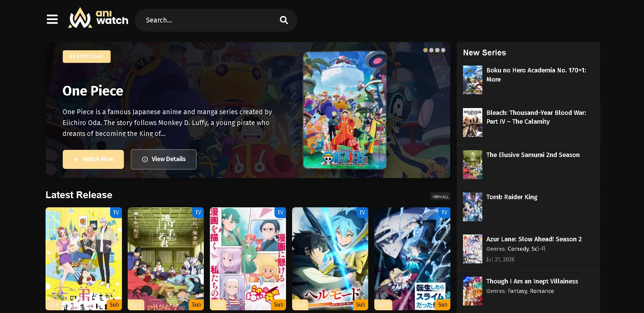The width and height of the screenshot is (644, 313).
Task: Select the Sub badge on the Ep 4 card
Action: [x=196, y=305]
